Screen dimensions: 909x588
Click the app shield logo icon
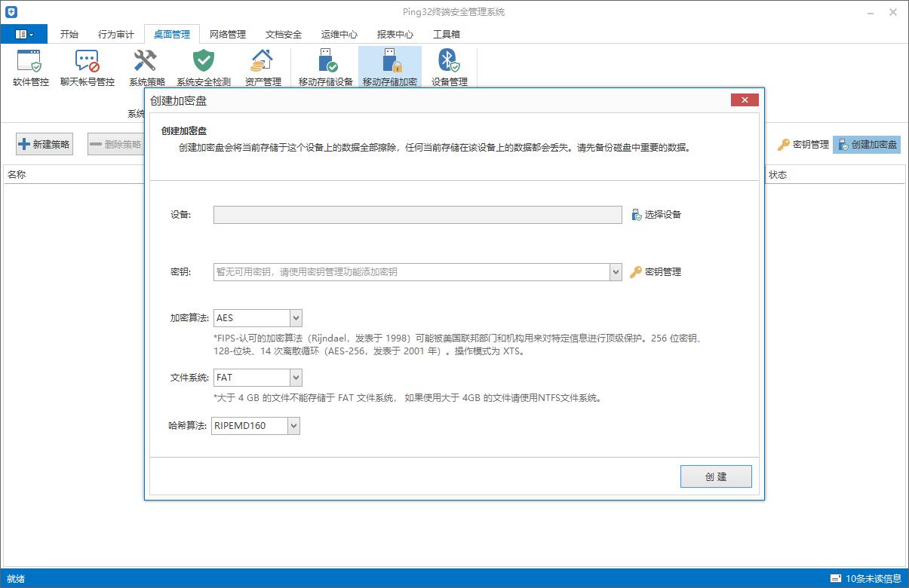click(11, 12)
